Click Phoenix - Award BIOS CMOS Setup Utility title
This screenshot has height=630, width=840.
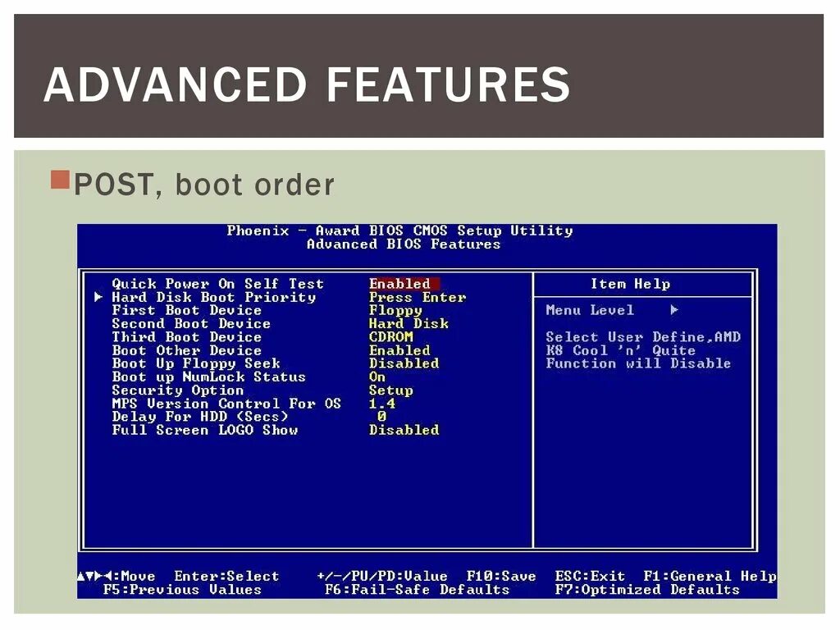click(x=399, y=231)
